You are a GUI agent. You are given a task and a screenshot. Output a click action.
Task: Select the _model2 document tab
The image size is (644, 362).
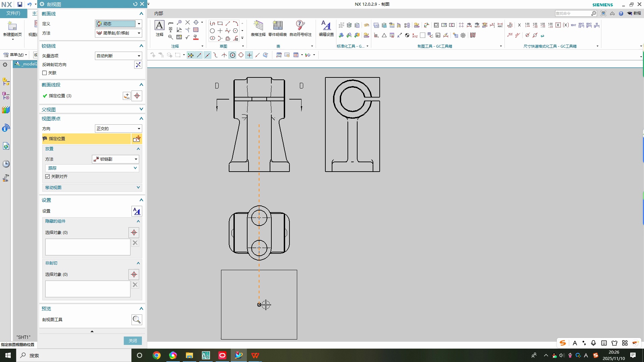26,64
